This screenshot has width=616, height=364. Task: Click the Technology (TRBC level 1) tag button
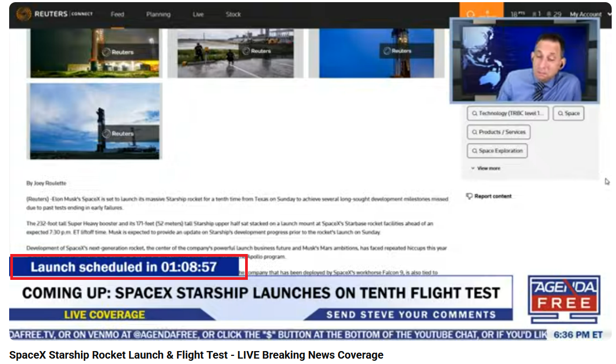click(508, 114)
